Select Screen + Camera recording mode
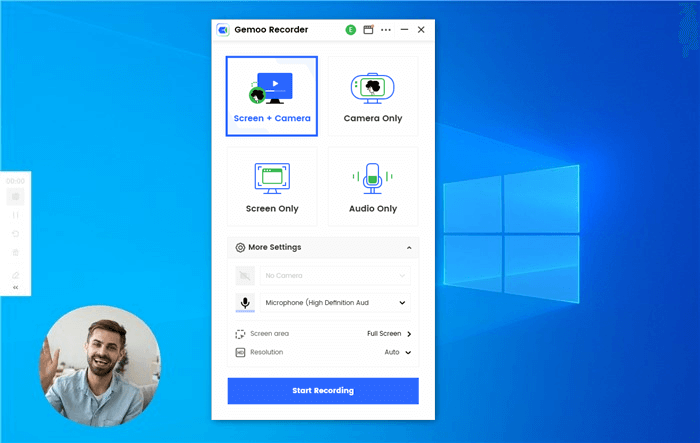Viewport: 700px width, 443px height. pyautogui.click(x=272, y=96)
